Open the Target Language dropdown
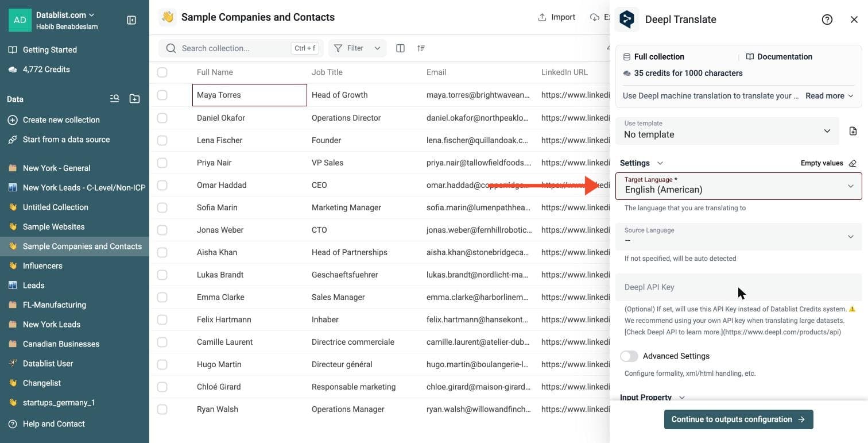This screenshot has width=868, height=443. (739, 186)
